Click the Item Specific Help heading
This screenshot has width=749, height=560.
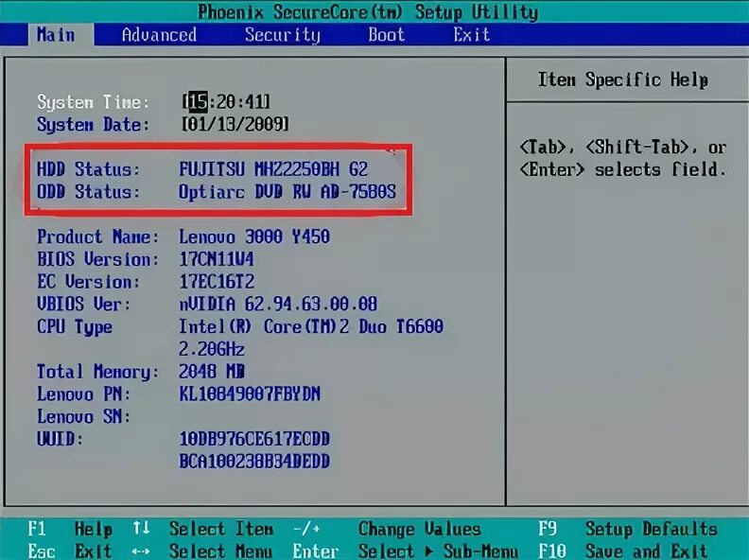[623, 79]
